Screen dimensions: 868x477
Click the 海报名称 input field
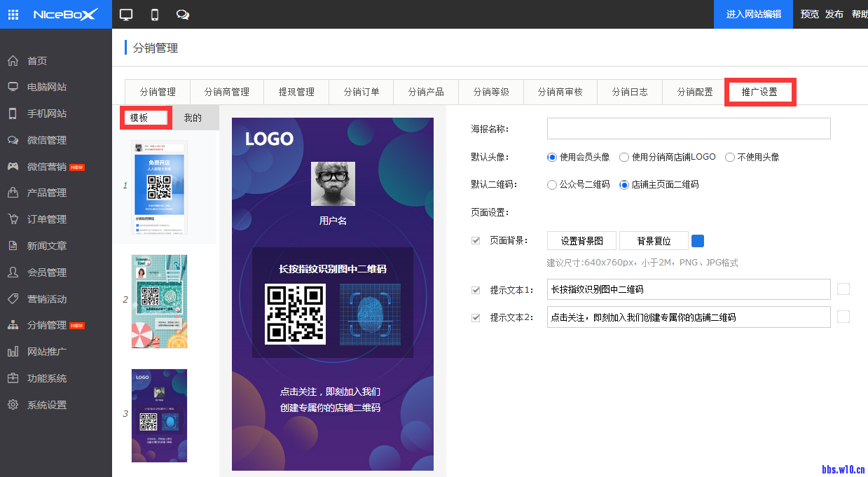(688, 129)
